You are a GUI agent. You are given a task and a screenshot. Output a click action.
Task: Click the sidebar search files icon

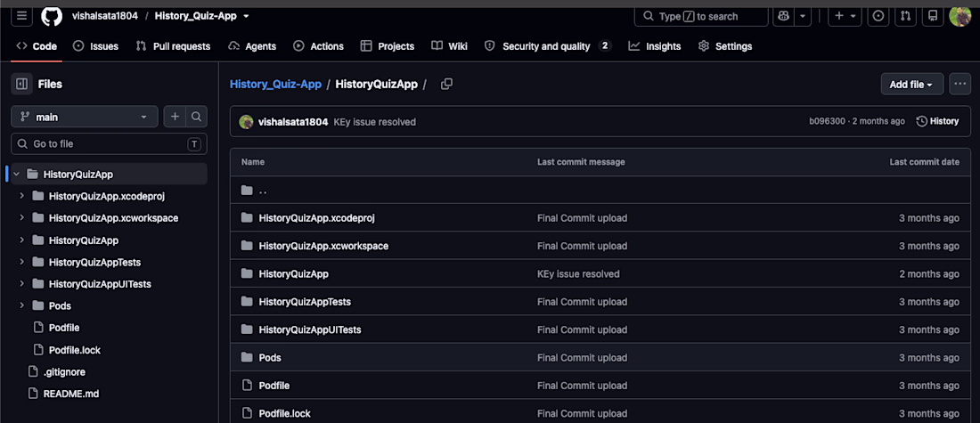pos(196,117)
